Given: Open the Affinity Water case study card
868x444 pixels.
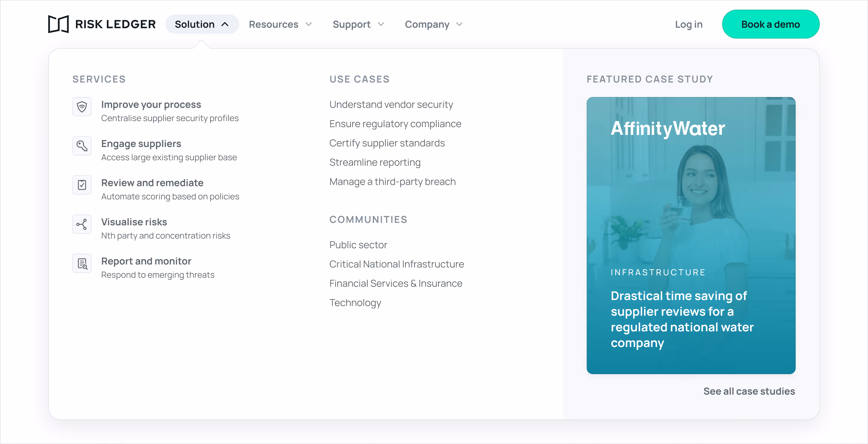Looking at the screenshot, I should click(x=691, y=235).
